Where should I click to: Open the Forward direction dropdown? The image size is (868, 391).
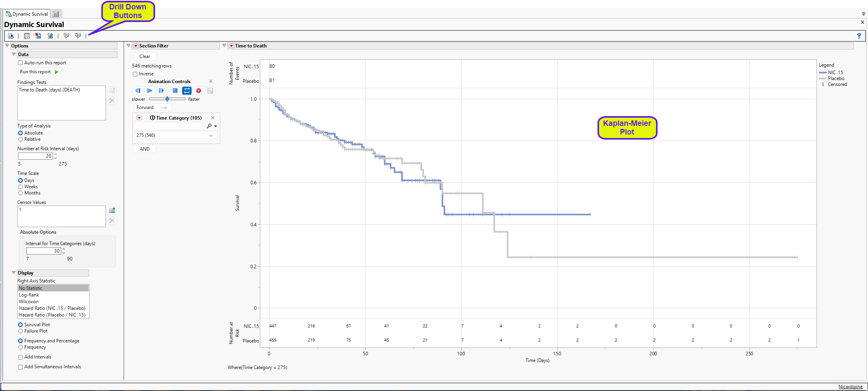pyautogui.click(x=152, y=107)
